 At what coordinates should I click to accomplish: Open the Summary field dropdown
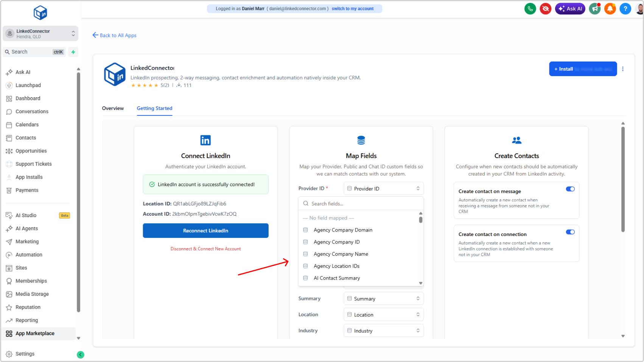pyautogui.click(x=384, y=298)
